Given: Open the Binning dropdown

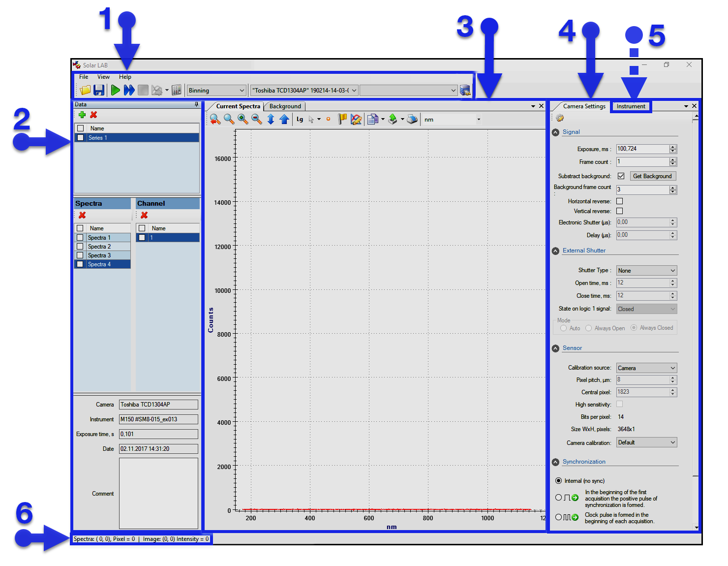Looking at the screenshot, I should (216, 91).
